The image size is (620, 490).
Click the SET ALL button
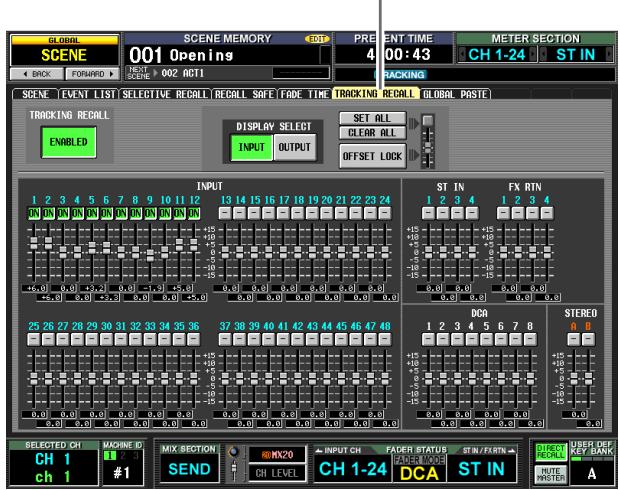[x=372, y=118]
